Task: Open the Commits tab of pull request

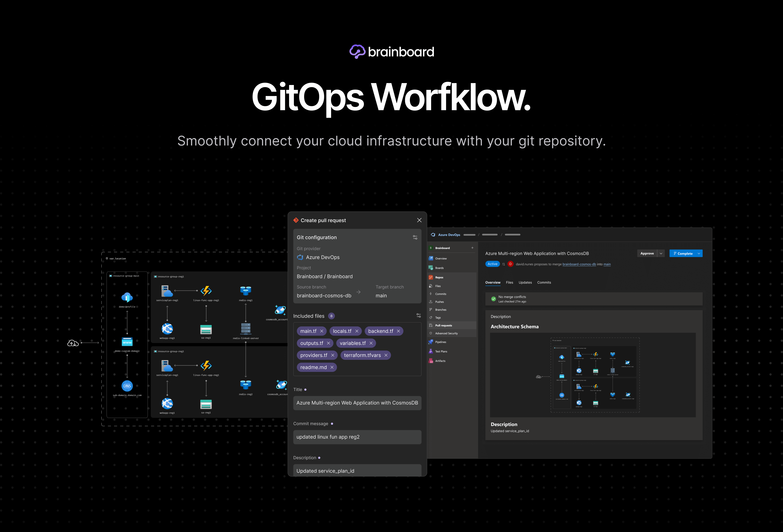Action: pyautogui.click(x=544, y=283)
